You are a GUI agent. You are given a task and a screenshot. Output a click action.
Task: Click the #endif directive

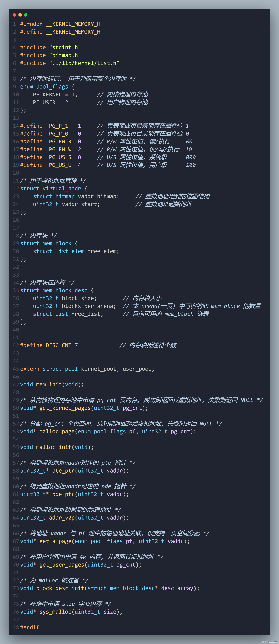(x=30, y=628)
